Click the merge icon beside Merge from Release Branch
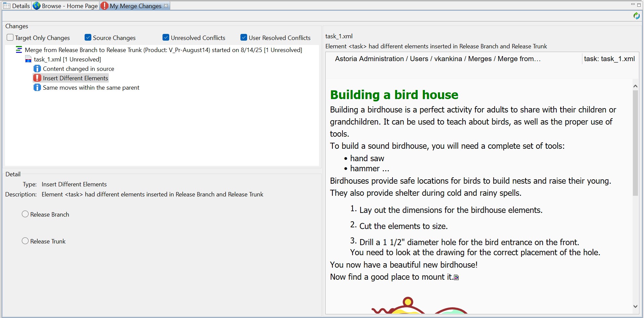 click(x=19, y=50)
